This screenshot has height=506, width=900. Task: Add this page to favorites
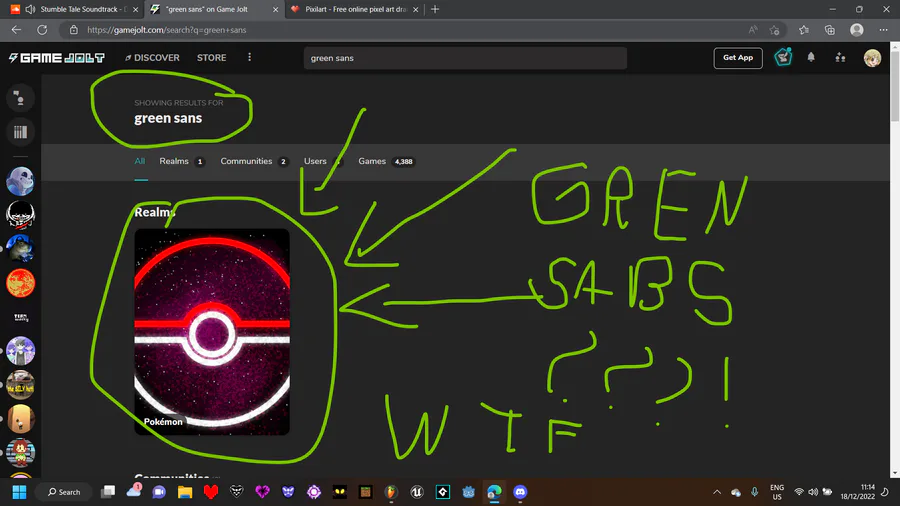pyautogui.click(x=774, y=30)
